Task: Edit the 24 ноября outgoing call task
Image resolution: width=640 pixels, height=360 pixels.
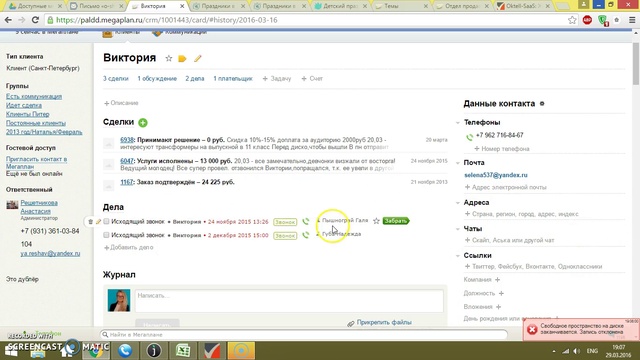Action: pos(98,222)
